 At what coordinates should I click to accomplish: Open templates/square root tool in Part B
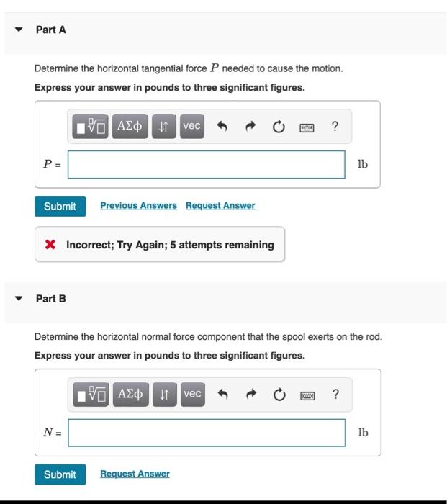coord(91,395)
